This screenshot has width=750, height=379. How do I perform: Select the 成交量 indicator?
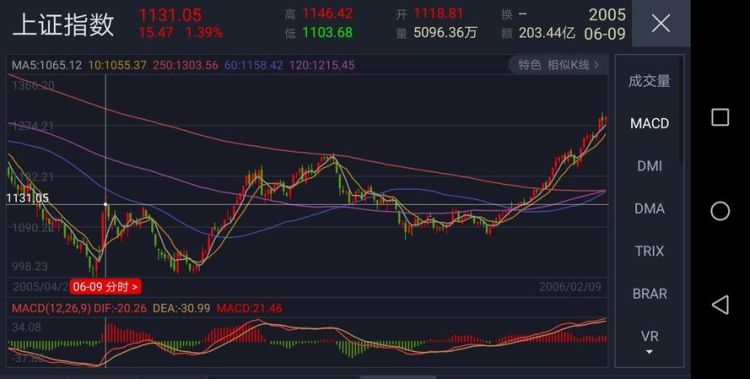(x=649, y=81)
